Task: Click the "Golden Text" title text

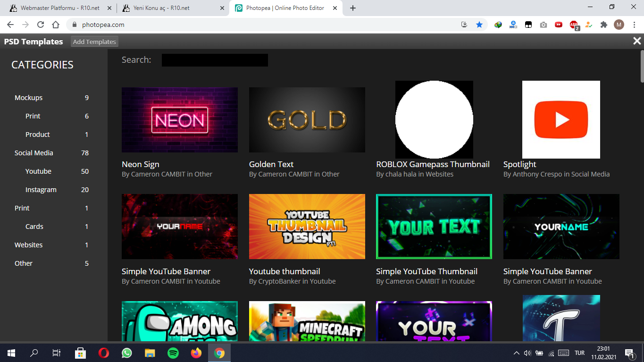Action: point(271,164)
